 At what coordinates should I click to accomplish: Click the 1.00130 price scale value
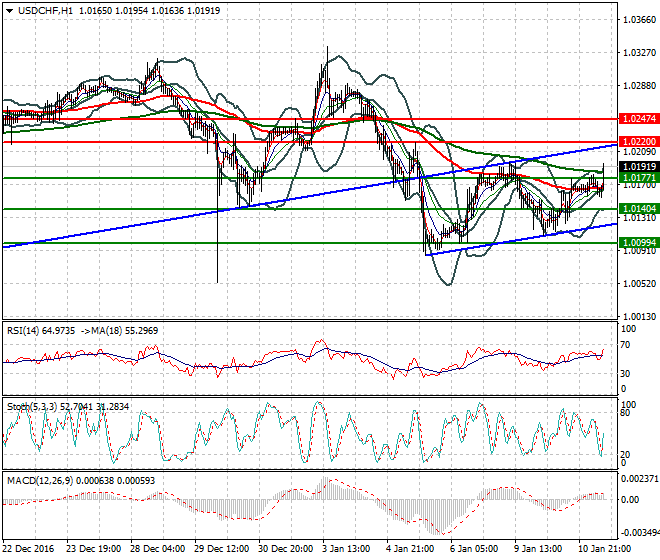point(639,316)
